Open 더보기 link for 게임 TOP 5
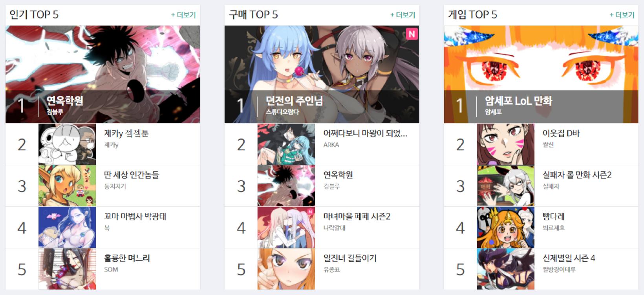Viewport: 644px width, 295px height. [622, 15]
